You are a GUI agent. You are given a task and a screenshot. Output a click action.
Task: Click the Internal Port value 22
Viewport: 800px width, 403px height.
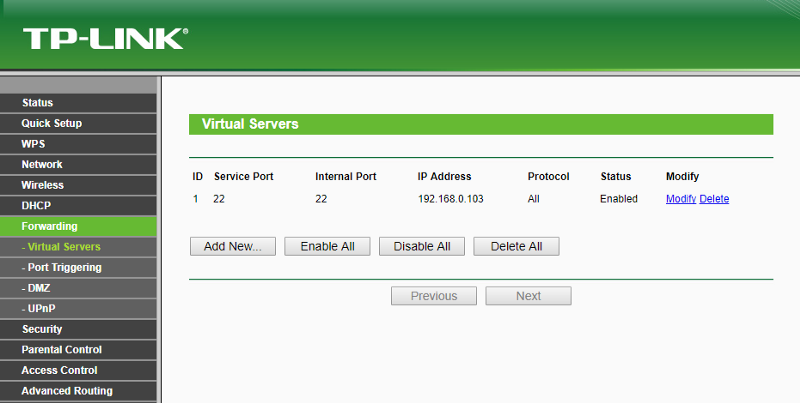coord(321,199)
